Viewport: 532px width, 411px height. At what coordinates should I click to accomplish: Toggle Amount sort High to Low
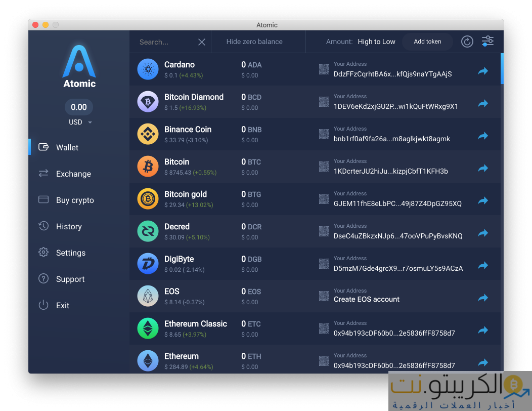point(376,42)
